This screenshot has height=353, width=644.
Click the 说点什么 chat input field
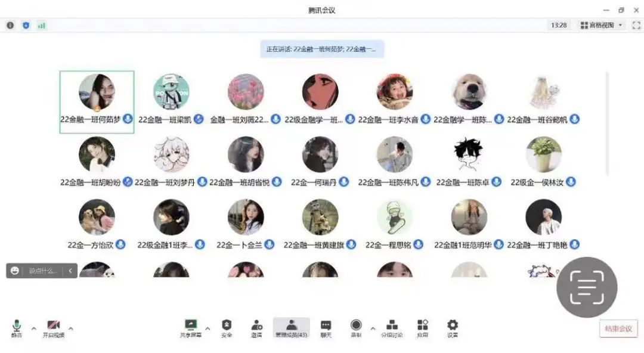(42, 270)
